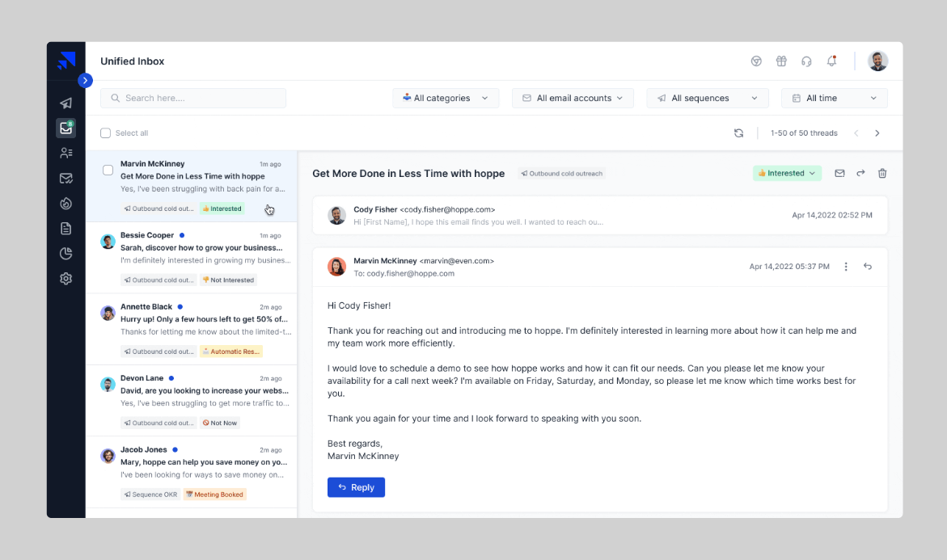Open the All categories dropdown
Image resolution: width=947 pixels, height=560 pixels.
point(446,98)
